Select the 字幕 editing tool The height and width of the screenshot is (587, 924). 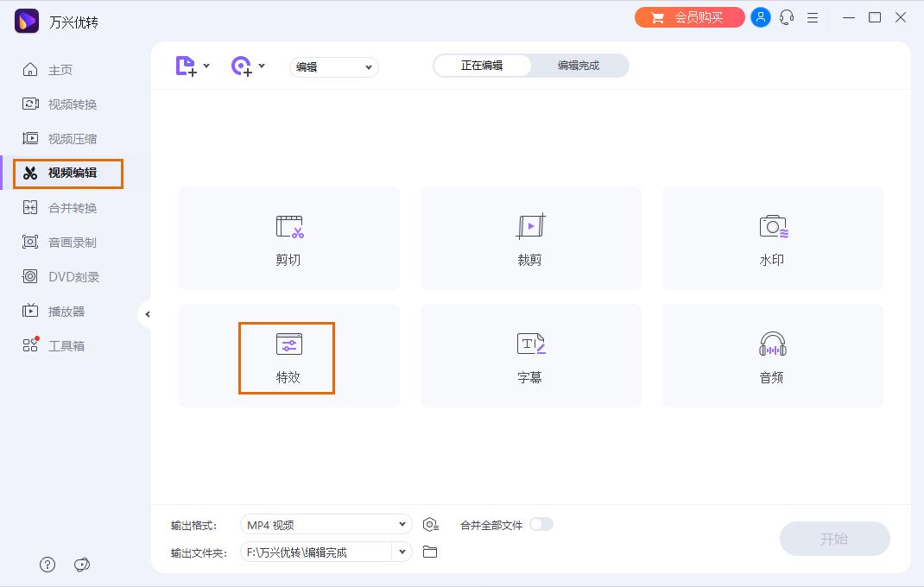click(x=530, y=356)
